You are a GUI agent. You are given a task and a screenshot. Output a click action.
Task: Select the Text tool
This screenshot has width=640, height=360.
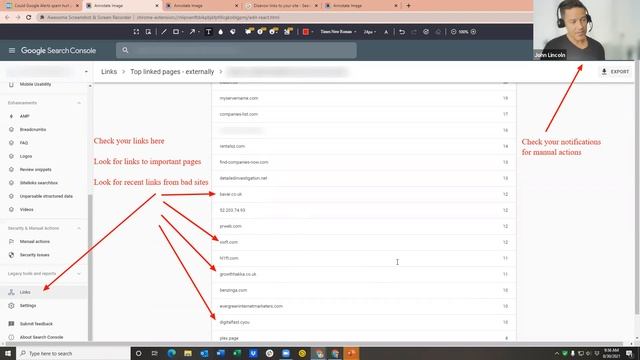(209, 32)
